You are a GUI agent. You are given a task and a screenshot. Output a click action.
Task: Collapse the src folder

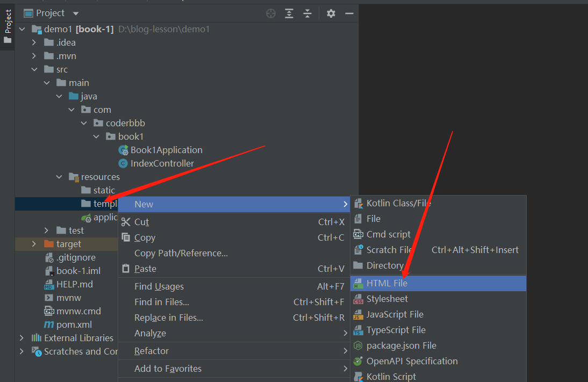click(x=34, y=69)
